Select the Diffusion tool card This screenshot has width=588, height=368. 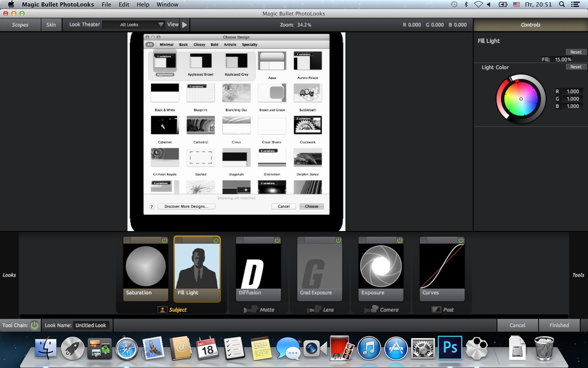(x=258, y=269)
